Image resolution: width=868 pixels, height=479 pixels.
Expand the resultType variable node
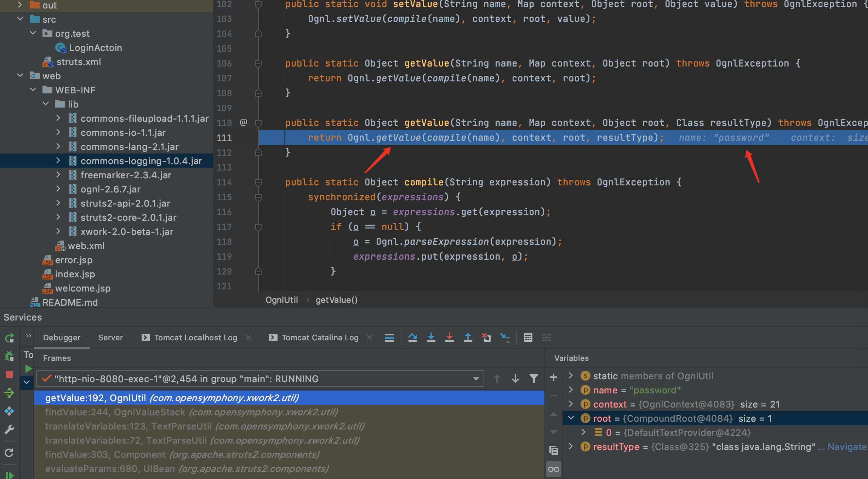[571, 446]
